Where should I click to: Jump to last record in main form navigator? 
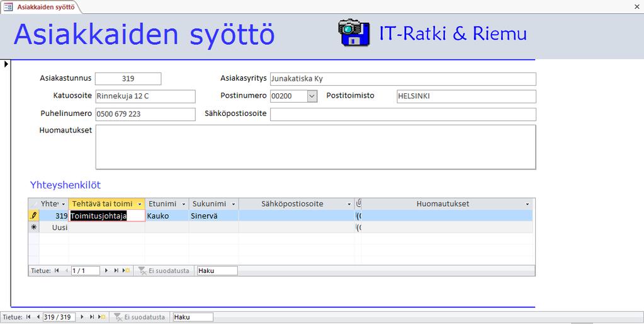91,317
